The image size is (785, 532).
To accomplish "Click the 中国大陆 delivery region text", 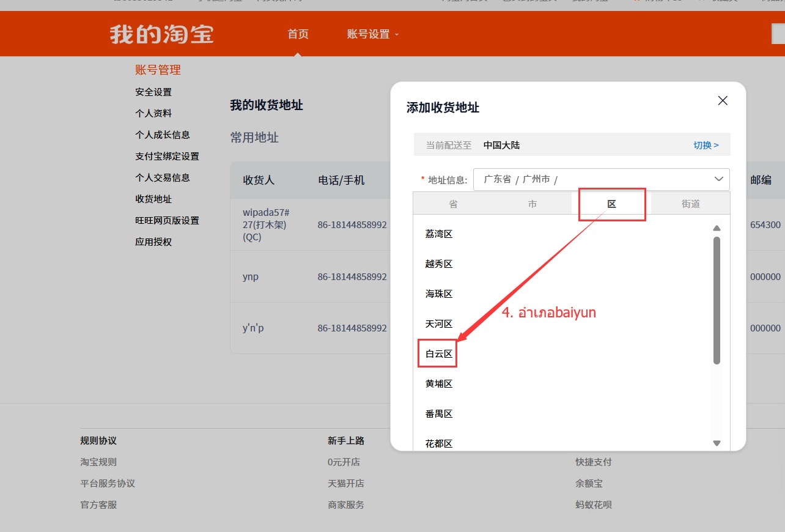I will coord(501,145).
